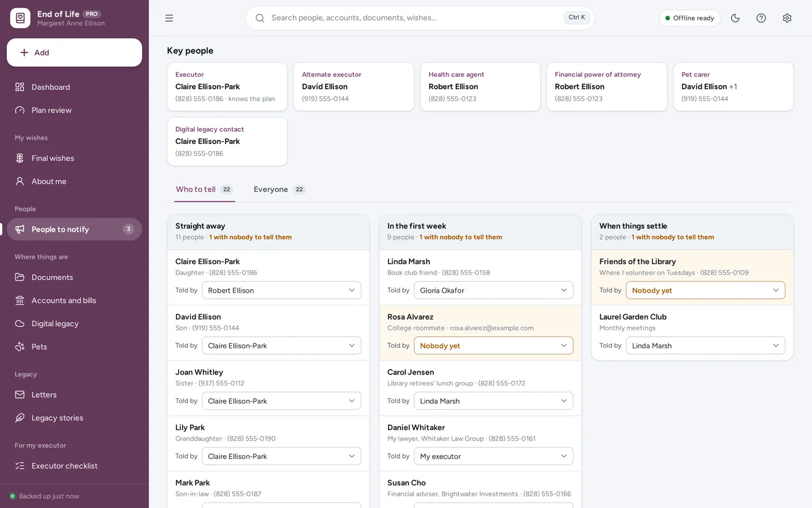
Task: Open Told by dropdown for Carol Jensen
Action: (494, 401)
